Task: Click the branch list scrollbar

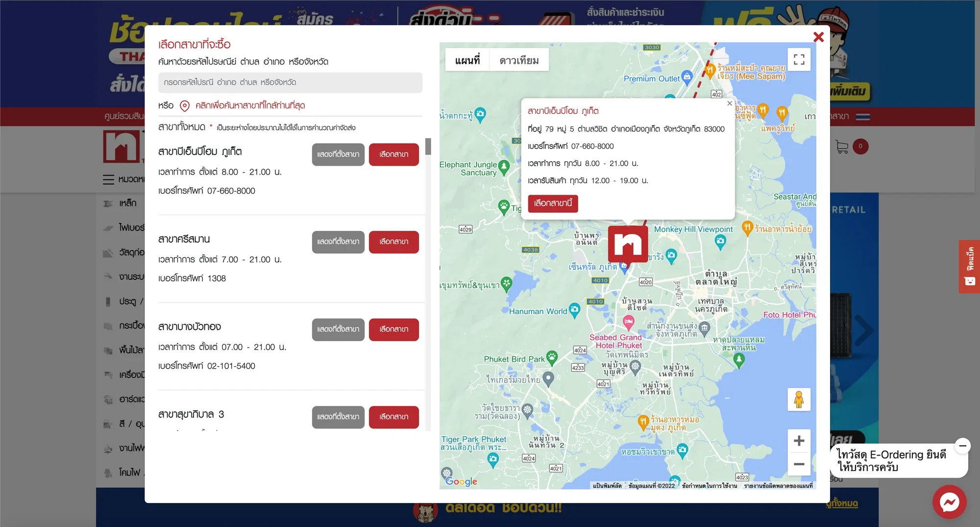Action: point(428,147)
